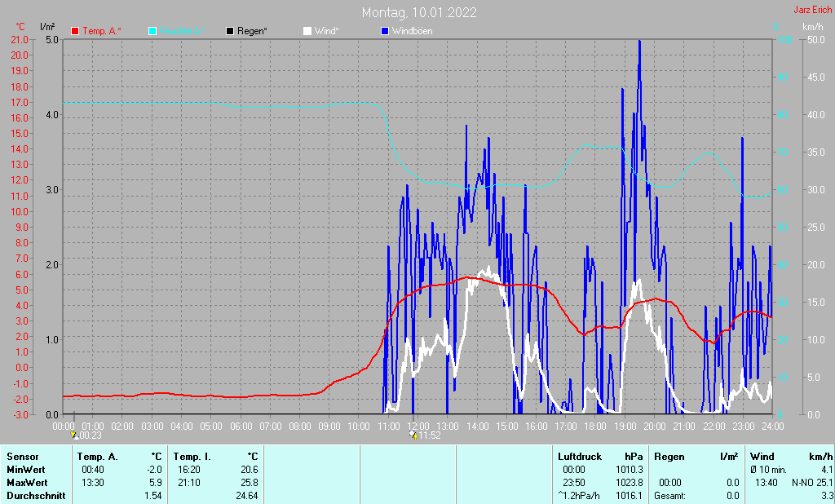Click the black Regen legend swatch

click(x=229, y=31)
